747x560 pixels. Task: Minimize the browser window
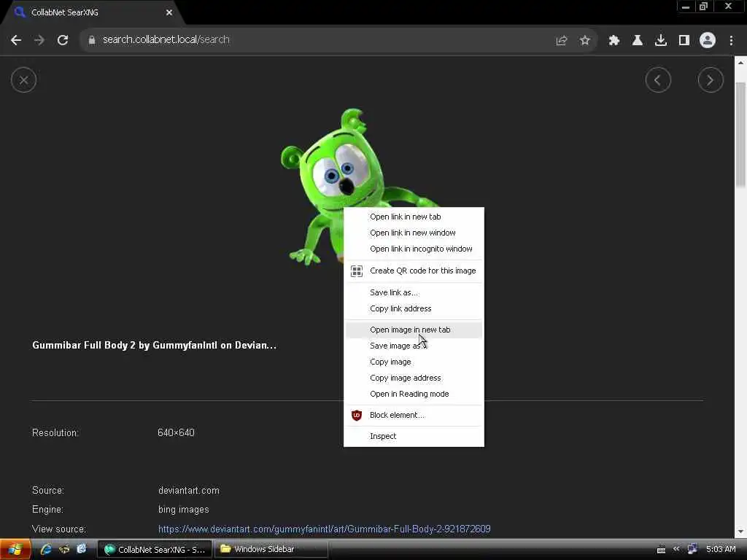click(x=686, y=7)
